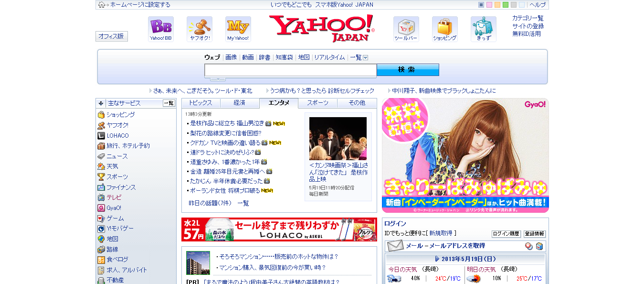Choose the pink page color swatch
Image resolution: width=644 pixels, height=284 pixels.
489,5
